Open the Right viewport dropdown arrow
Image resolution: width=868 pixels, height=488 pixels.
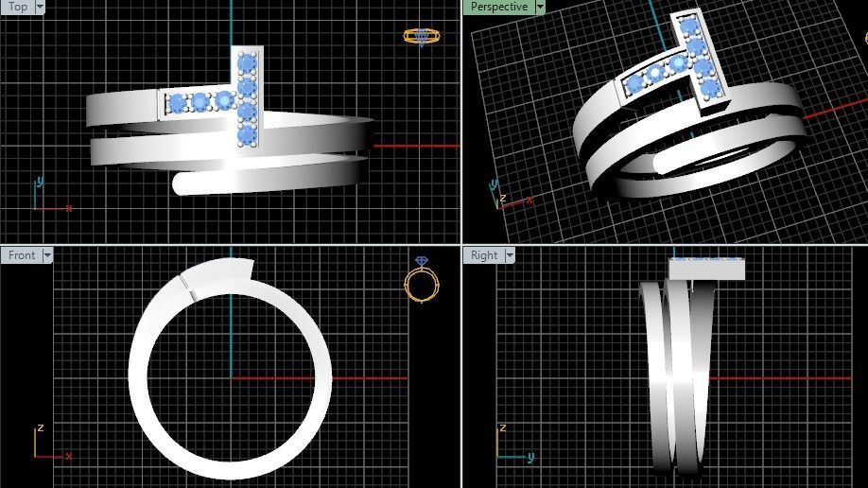[x=510, y=255]
